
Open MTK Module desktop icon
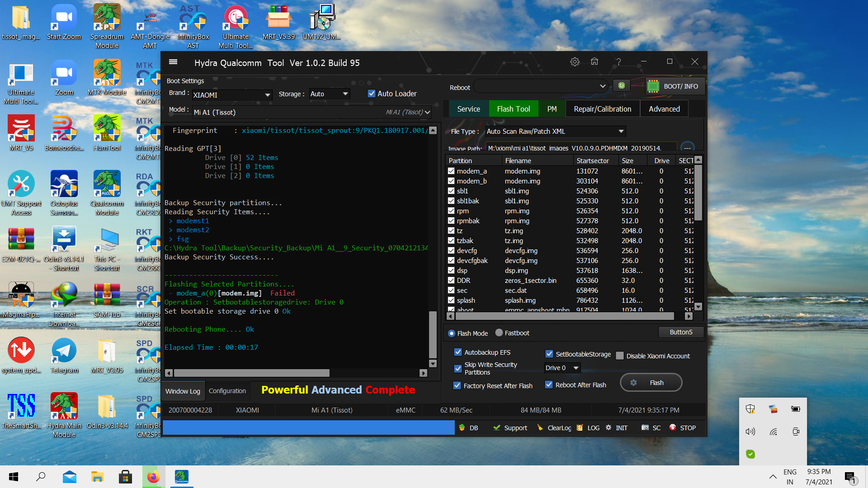coord(107,77)
